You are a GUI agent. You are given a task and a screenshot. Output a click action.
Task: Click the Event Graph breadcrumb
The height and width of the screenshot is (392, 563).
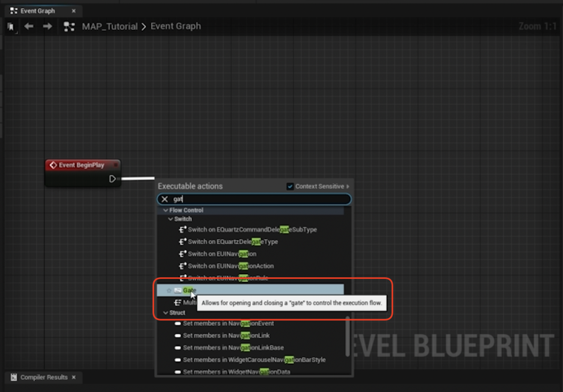(x=176, y=26)
